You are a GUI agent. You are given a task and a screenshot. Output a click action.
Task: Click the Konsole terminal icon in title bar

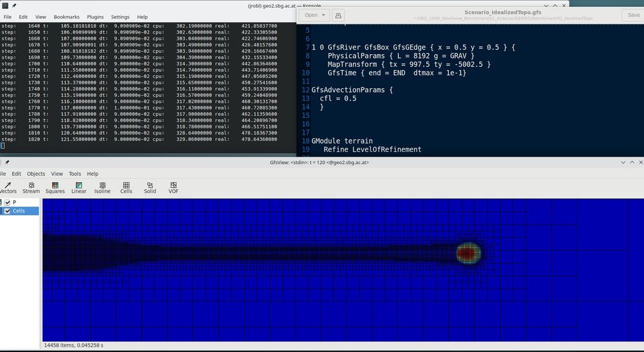point(5,6)
